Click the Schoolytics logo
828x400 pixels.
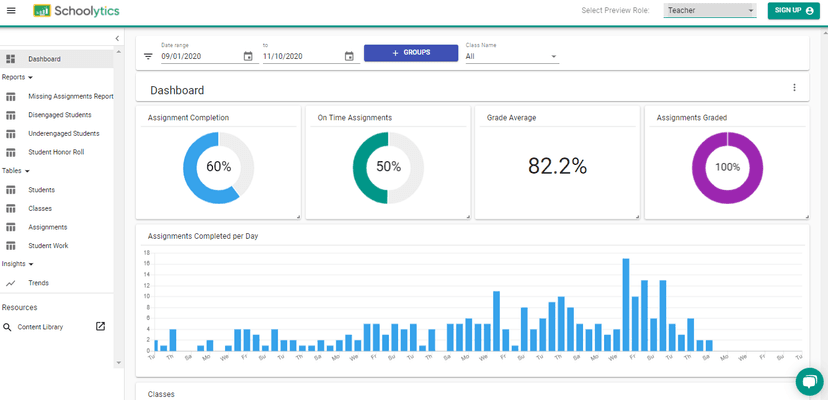pos(76,11)
